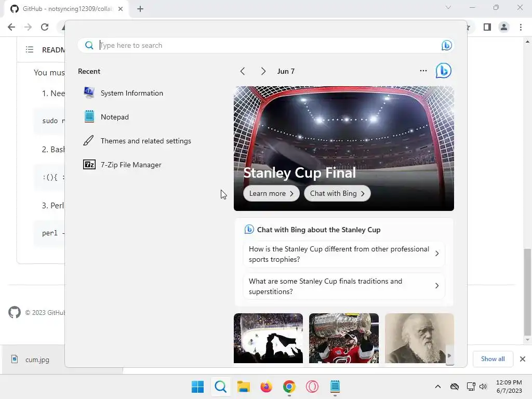Viewport: 532px width, 399px height.
Task: Open Bing chat via large Bing icon
Action: click(444, 71)
